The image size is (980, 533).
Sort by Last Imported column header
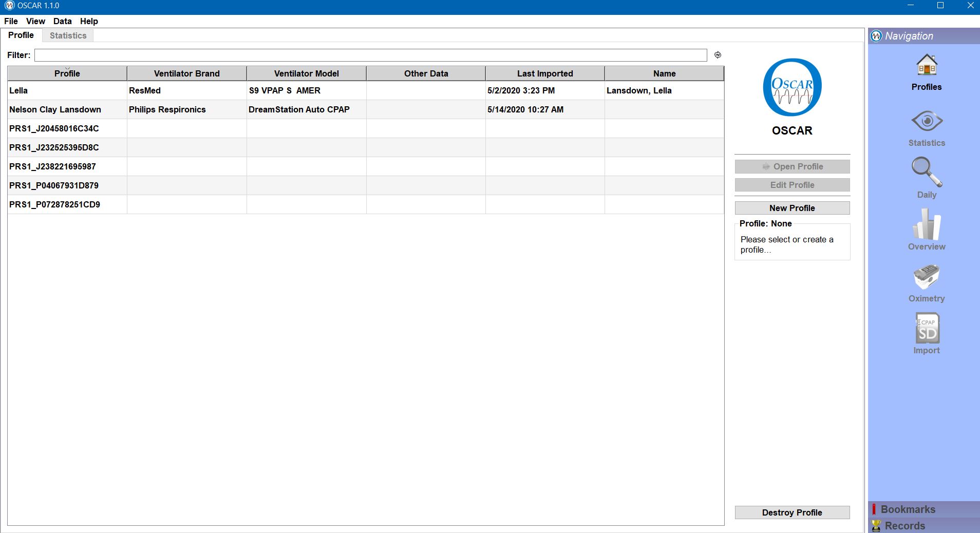[x=545, y=73]
